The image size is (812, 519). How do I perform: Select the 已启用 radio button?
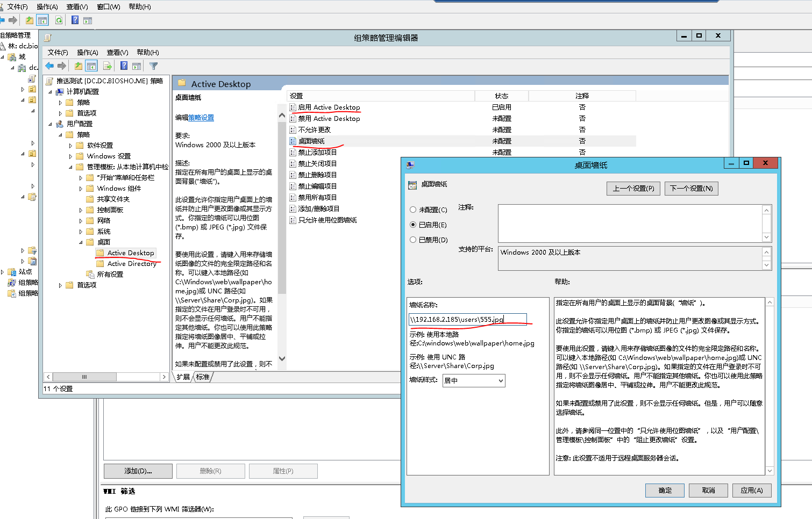coord(413,225)
